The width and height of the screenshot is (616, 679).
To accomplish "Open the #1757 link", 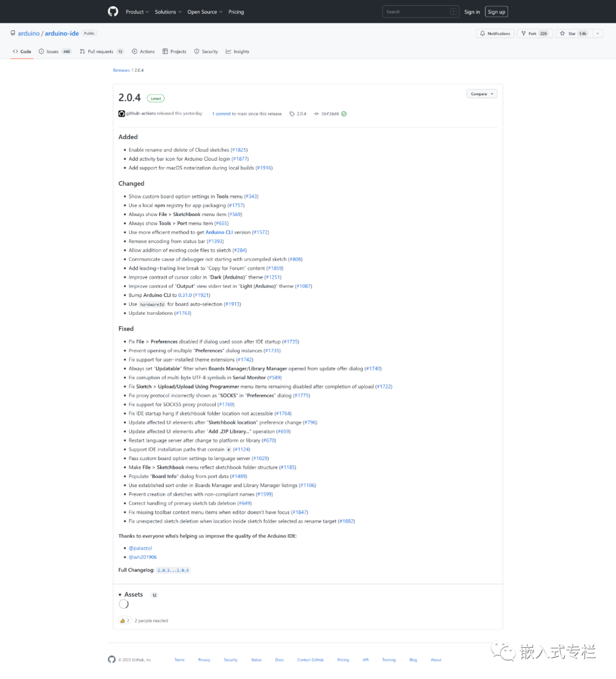I will (236, 206).
